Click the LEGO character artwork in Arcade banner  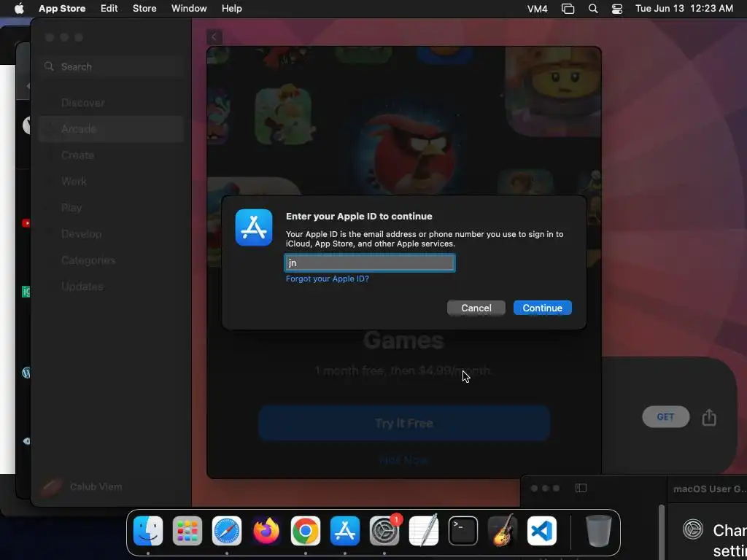(x=553, y=91)
